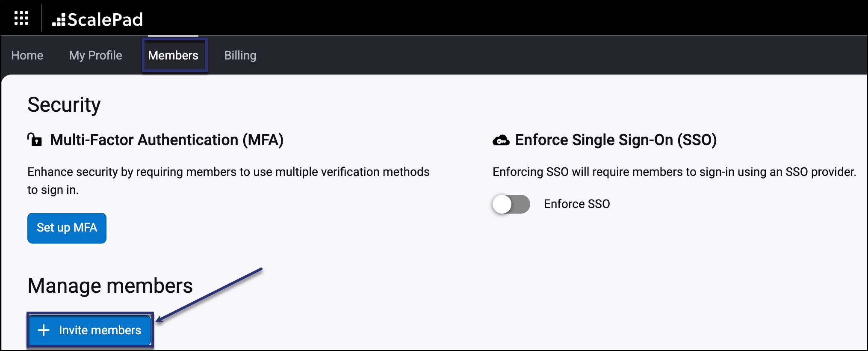This screenshot has width=868, height=351.
Task: Click the Set up MFA button
Action: [67, 228]
